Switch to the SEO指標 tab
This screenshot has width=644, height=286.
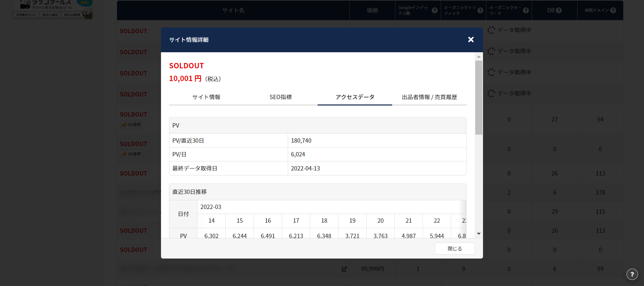pos(280,97)
